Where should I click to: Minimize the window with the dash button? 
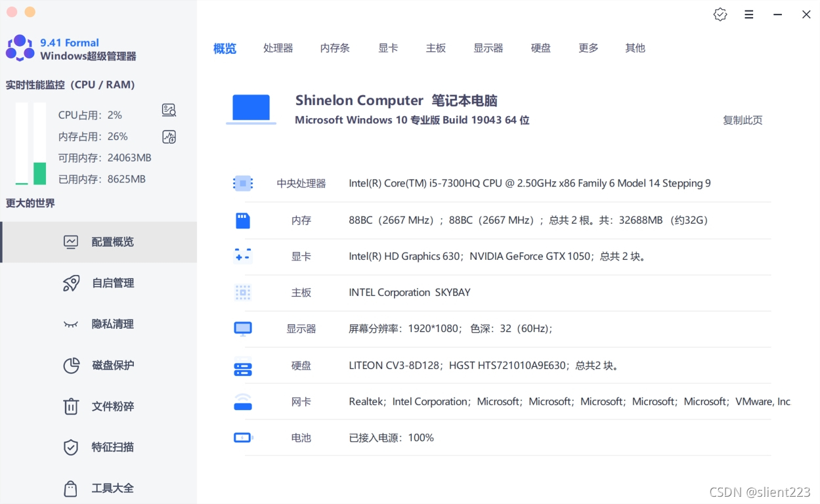click(x=778, y=14)
